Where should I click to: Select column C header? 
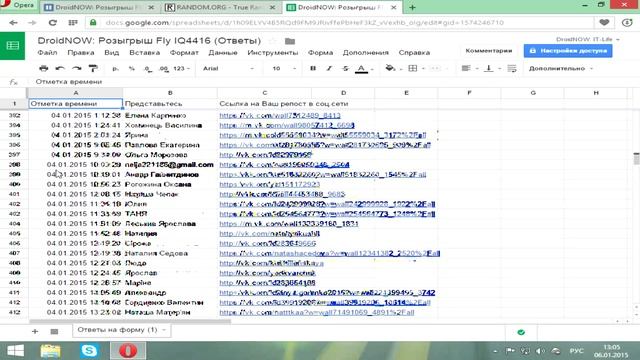click(264, 93)
